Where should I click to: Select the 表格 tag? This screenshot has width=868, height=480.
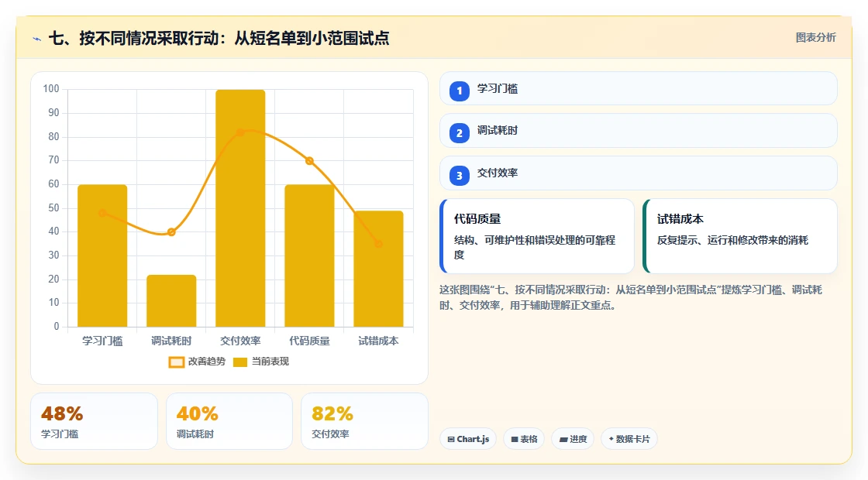[x=524, y=439]
